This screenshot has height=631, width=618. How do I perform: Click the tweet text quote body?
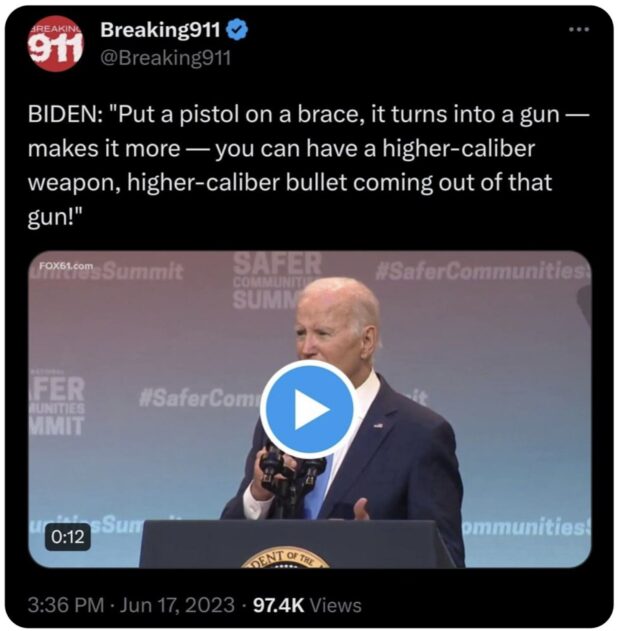[x=308, y=165]
